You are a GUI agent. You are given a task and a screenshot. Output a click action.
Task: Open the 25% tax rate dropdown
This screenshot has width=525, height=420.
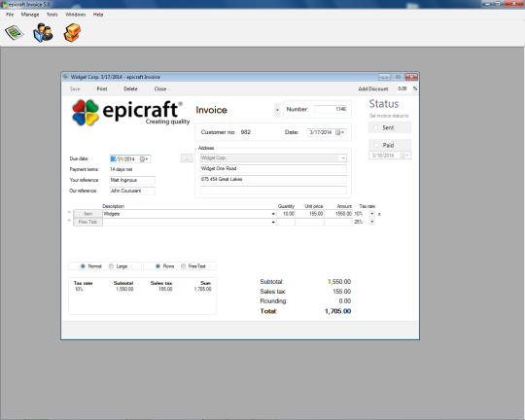coord(371,222)
